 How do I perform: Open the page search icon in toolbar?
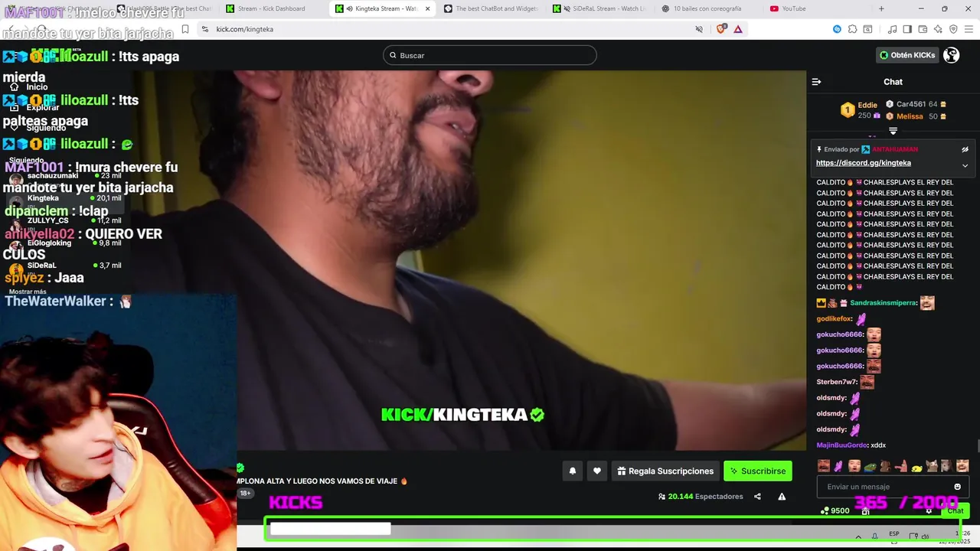(x=867, y=29)
